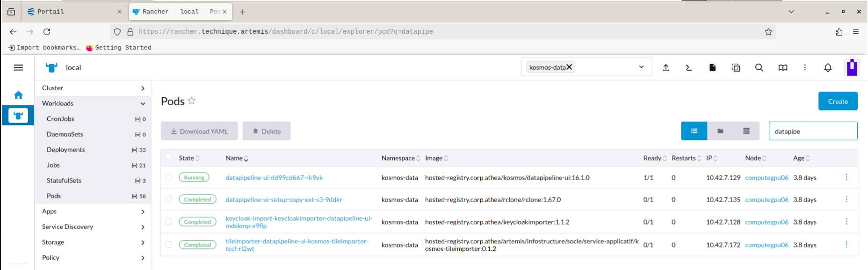Open browser extensions icon
The width and height of the screenshot is (868, 270).
point(839,32)
